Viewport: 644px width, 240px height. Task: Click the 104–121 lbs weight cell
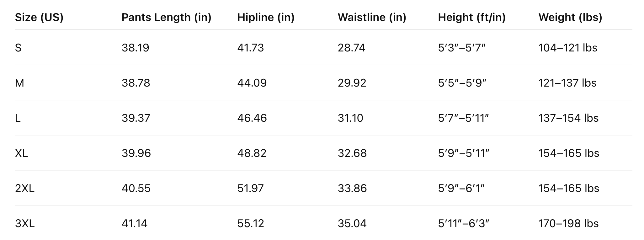(x=568, y=48)
